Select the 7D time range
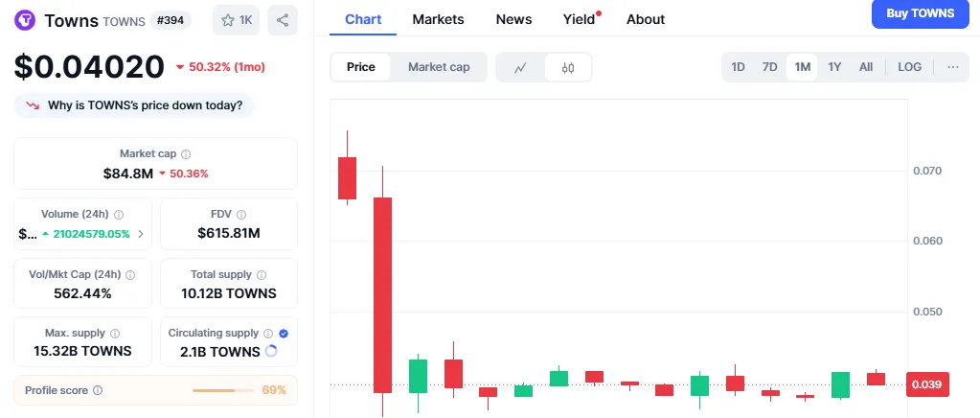Viewport: 980px width, 418px height. (x=769, y=67)
